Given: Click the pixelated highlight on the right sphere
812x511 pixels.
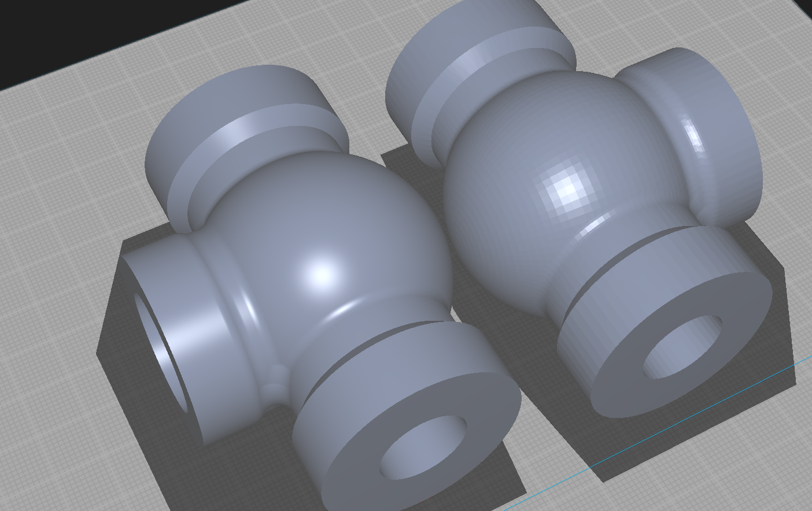Looking at the screenshot, I should pos(566,188).
